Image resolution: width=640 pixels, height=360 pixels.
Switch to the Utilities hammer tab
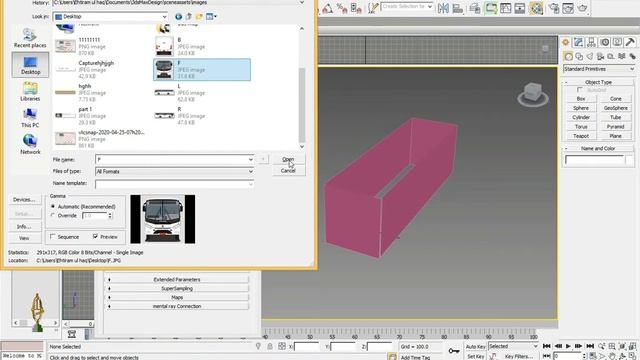pyautogui.click(x=630, y=42)
